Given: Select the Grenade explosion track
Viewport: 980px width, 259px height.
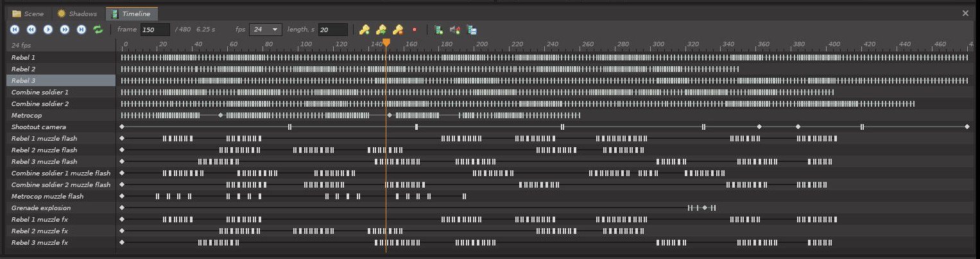Looking at the screenshot, I should pos(61,208).
